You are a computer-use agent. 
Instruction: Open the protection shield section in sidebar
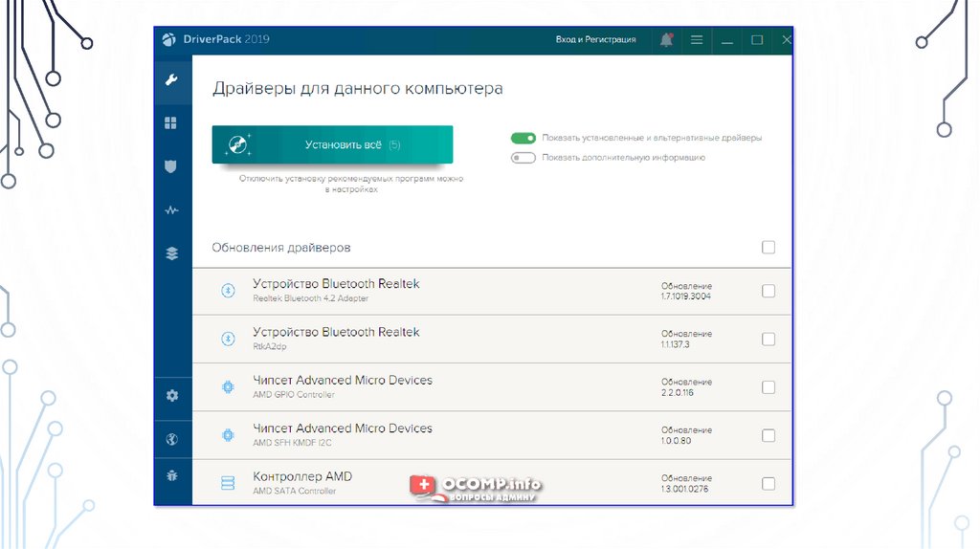click(x=170, y=166)
